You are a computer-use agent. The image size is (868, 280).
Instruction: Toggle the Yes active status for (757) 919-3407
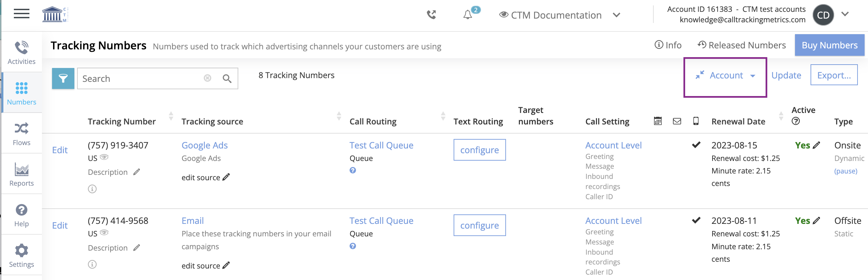point(802,145)
